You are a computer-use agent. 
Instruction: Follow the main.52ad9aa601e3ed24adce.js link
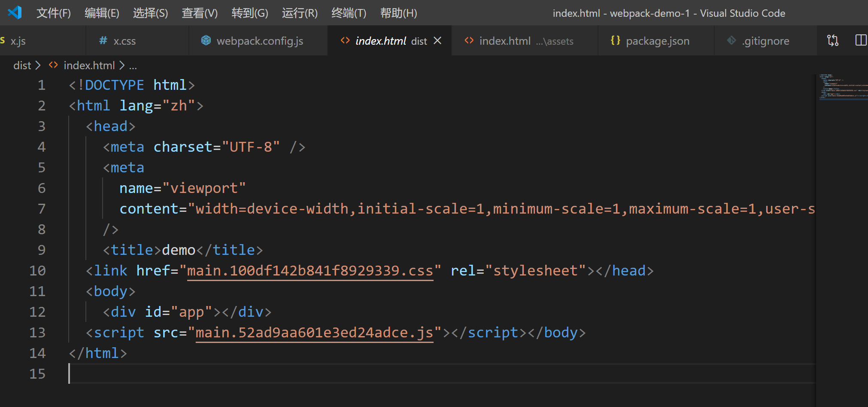pos(314,333)
